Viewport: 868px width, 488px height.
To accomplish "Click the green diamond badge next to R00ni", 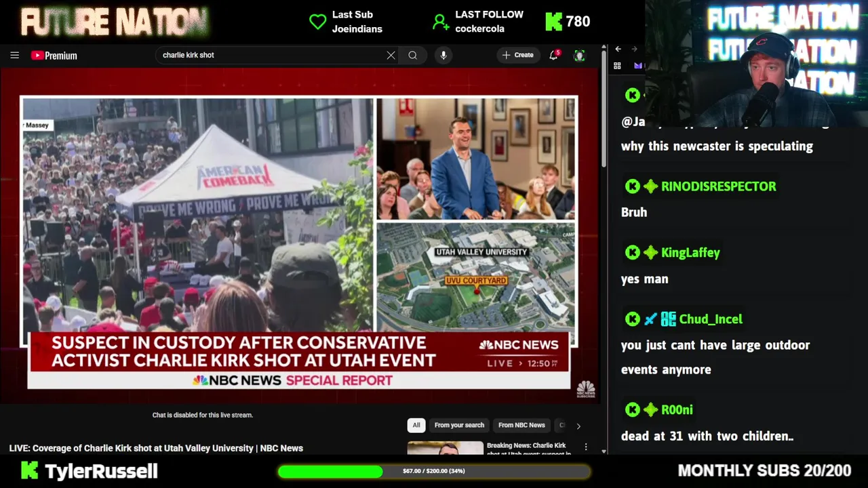I will click(x=650, y=410).
